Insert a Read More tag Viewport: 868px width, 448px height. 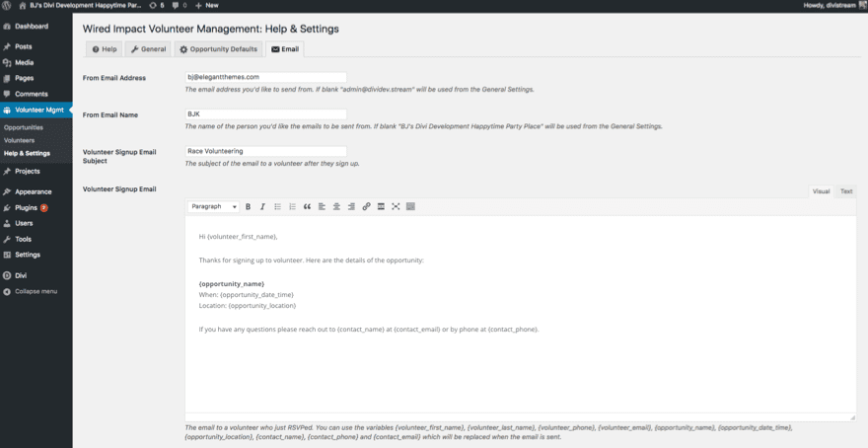point(381,206)
